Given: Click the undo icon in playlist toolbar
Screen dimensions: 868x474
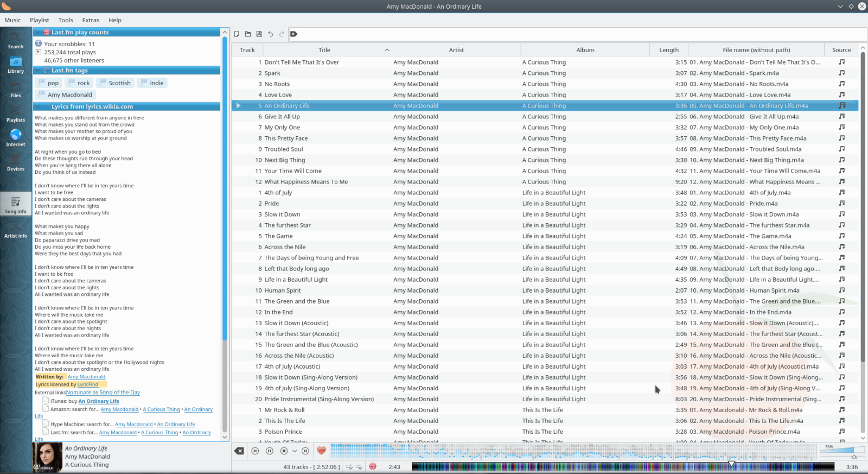Looking at the screenshot, I should 270,34.
